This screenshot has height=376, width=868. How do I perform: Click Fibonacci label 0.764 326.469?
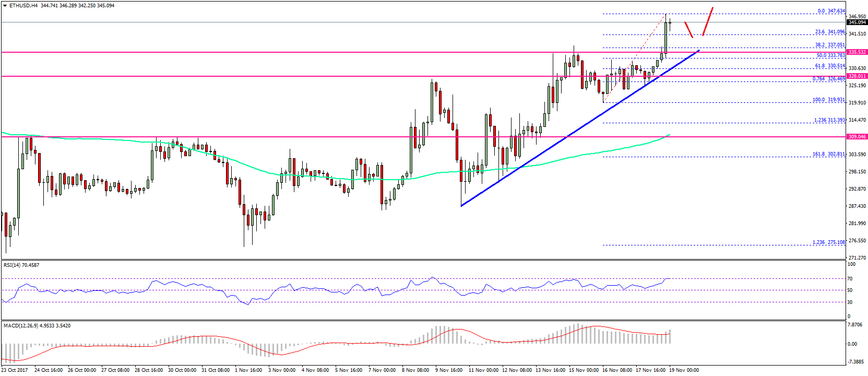(x=829, y=79)
